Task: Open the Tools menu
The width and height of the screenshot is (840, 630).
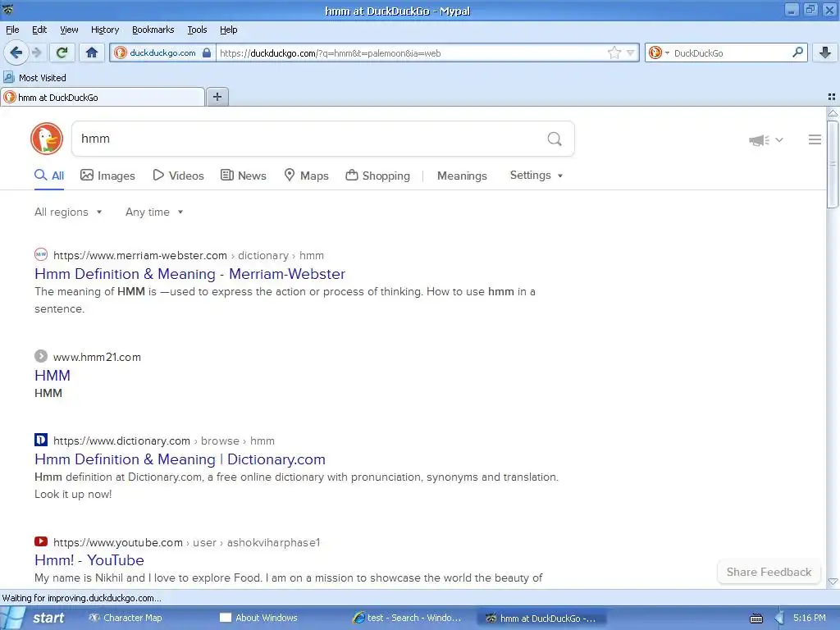Action: (197, 30)
